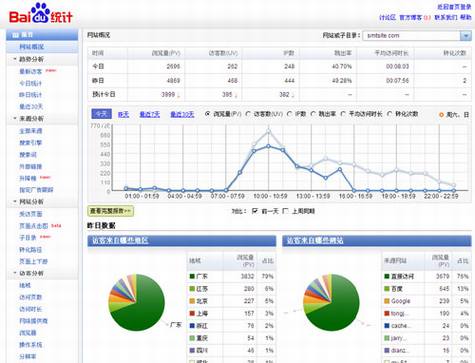Click the orange weekend marker legend icon

(x=441, y=115)
